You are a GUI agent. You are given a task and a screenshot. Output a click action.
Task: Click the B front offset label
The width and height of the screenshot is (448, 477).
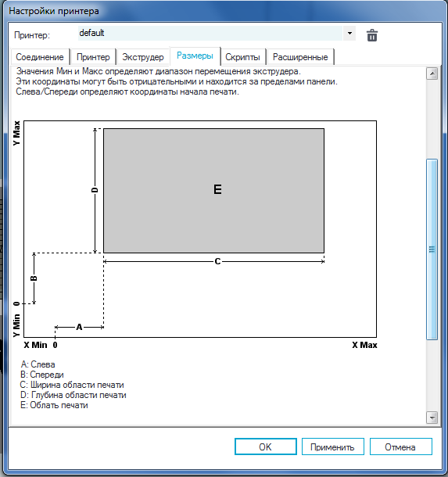point(34,278)
